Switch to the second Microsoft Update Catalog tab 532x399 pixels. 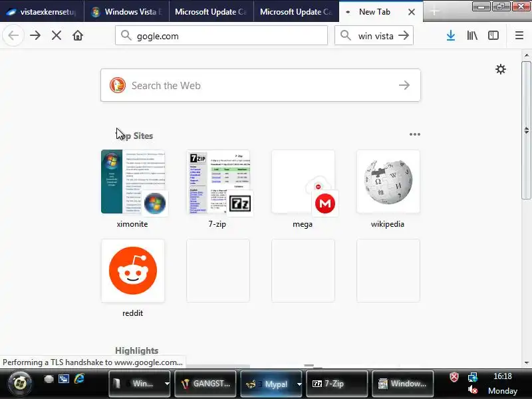(x=296, y=12)
